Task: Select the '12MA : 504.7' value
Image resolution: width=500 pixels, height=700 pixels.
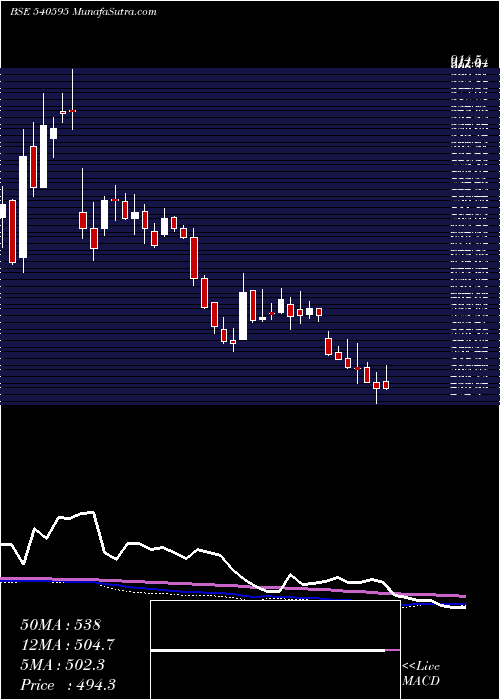Action: [x=67, y=645]
